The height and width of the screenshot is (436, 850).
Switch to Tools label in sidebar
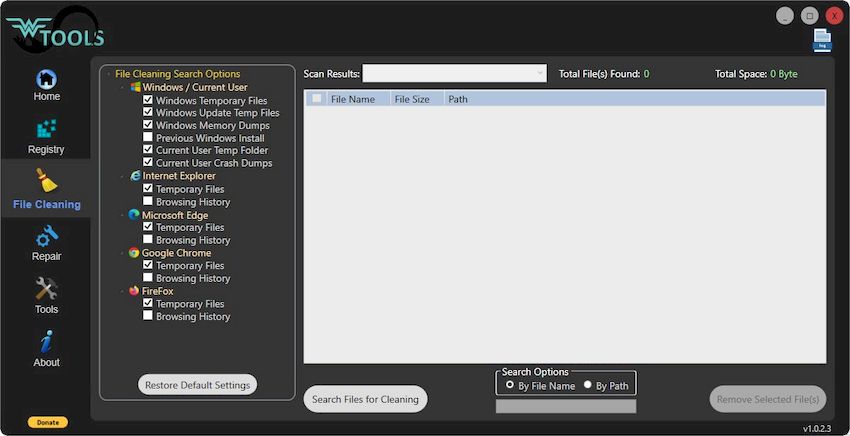[x=46, y=309]
